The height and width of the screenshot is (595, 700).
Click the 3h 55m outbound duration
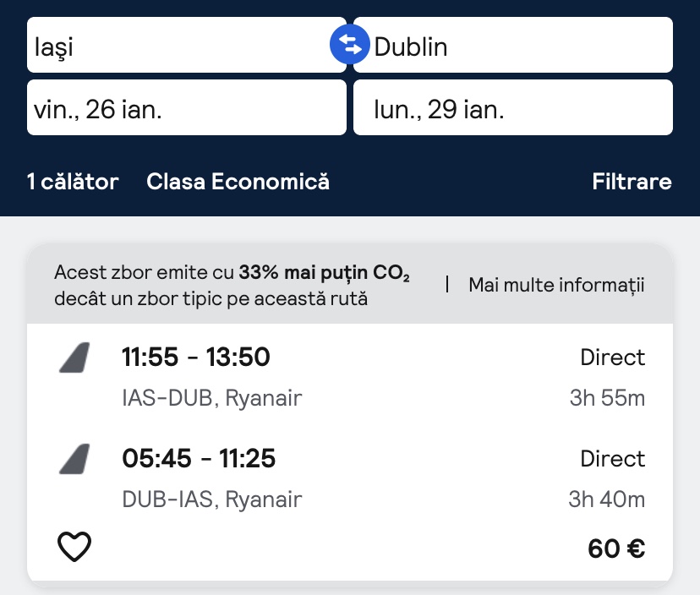[607, 398]
